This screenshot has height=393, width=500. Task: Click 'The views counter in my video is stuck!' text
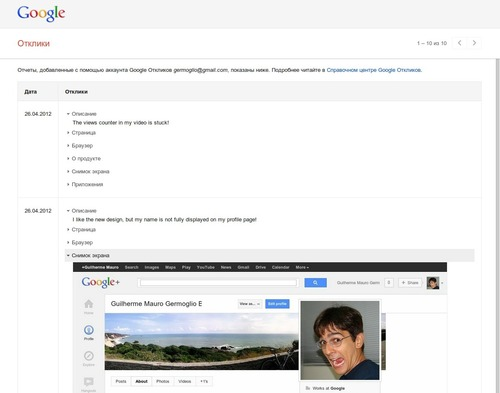(x=121, y=123)
